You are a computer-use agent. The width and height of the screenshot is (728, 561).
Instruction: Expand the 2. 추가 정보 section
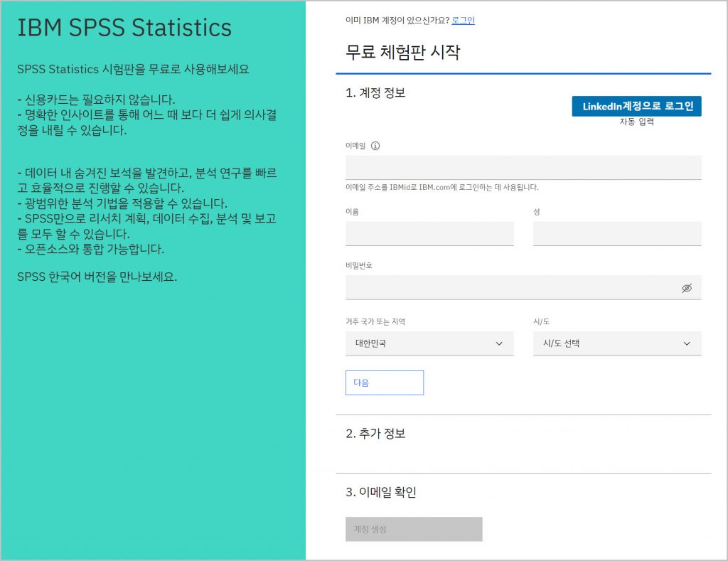coord(375,434)
